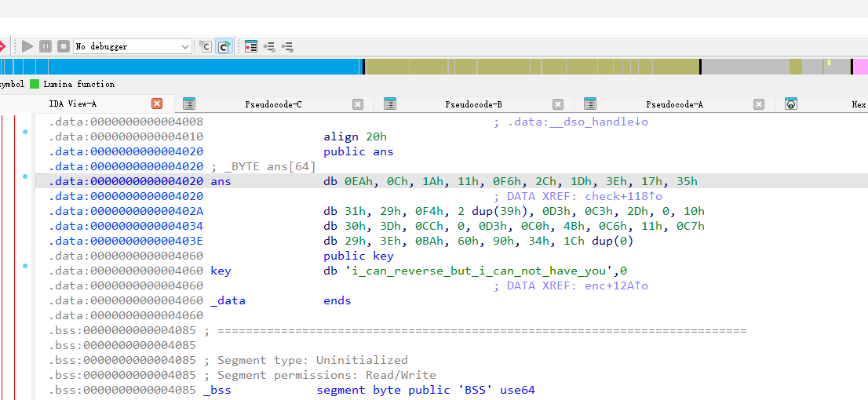Click address .data:000000000000403E

[126, 242]
